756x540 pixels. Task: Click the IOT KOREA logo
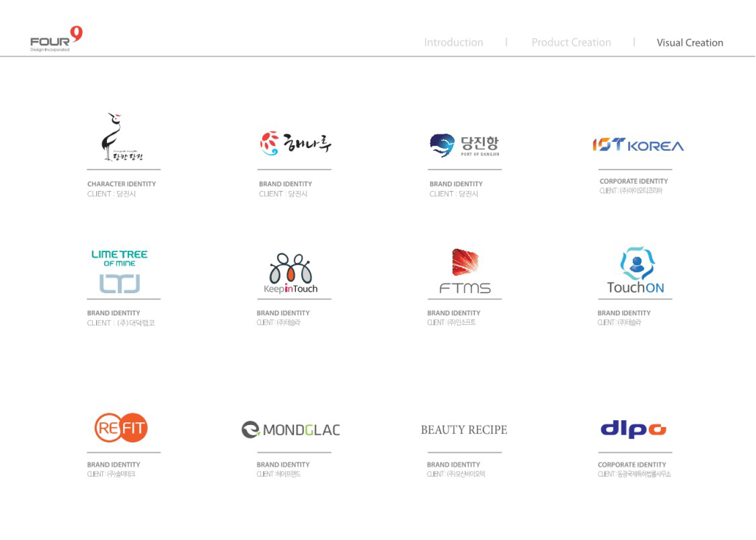pos(638,145)
